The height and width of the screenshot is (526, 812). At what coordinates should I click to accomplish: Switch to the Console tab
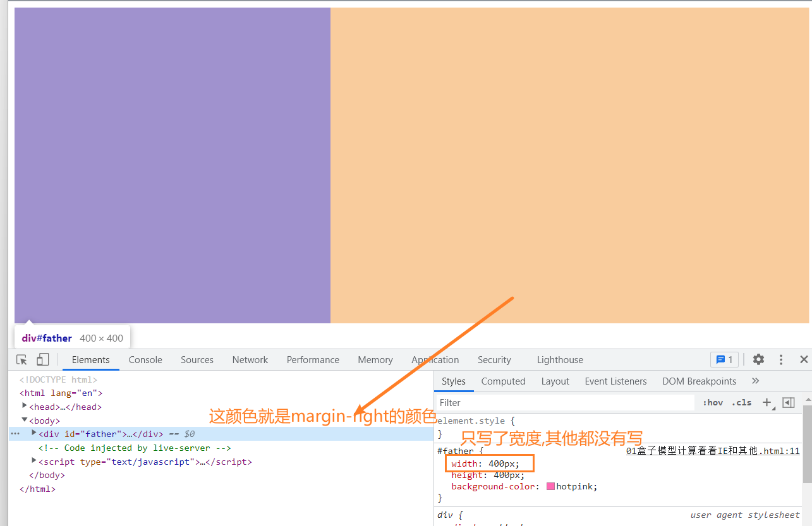pos(145,360)
